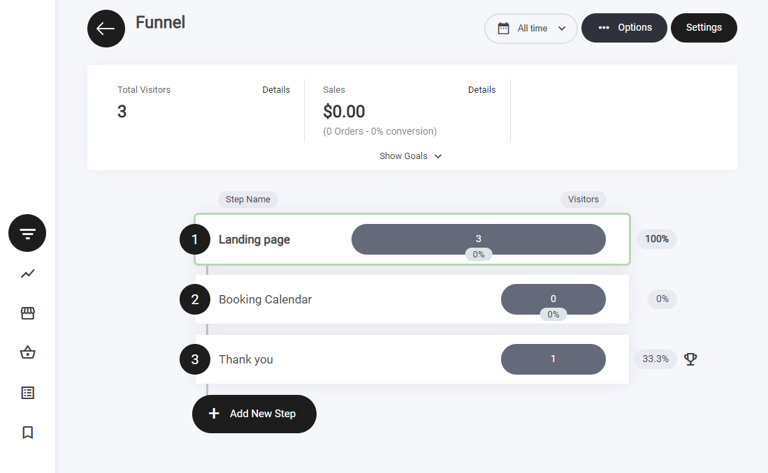Open the Options menu
The width and height of the screenshot is (768, 473).
click(x=624, y=28)
